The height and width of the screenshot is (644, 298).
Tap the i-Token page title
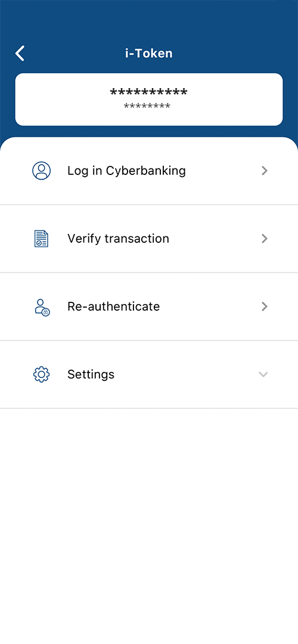tap(149, 54)
